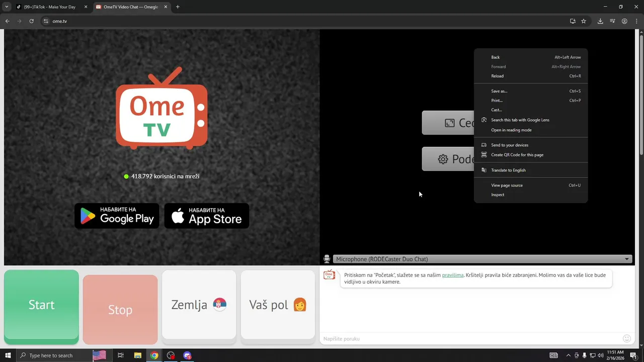The width and height of the screenshot is (644, 362).
Task: Open the Vaš pol gender selector
Action: (278, 305)
